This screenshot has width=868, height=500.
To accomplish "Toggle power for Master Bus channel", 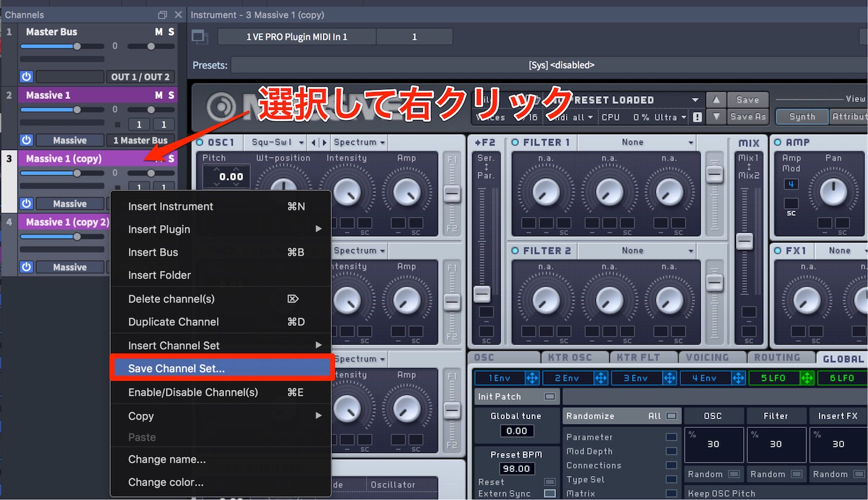I will coord(26,77).
